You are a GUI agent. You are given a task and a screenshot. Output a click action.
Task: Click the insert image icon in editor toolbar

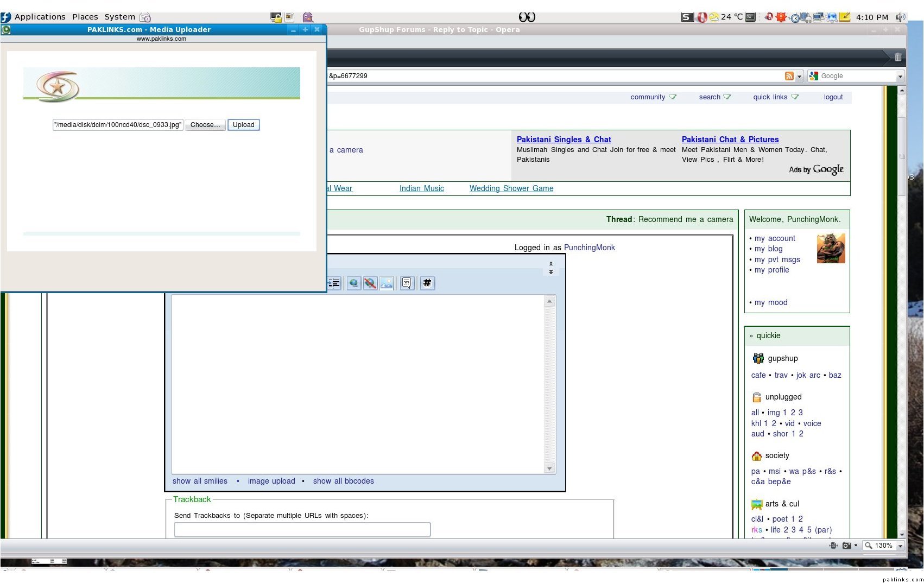pyautogui.click(x=387, y=283)
